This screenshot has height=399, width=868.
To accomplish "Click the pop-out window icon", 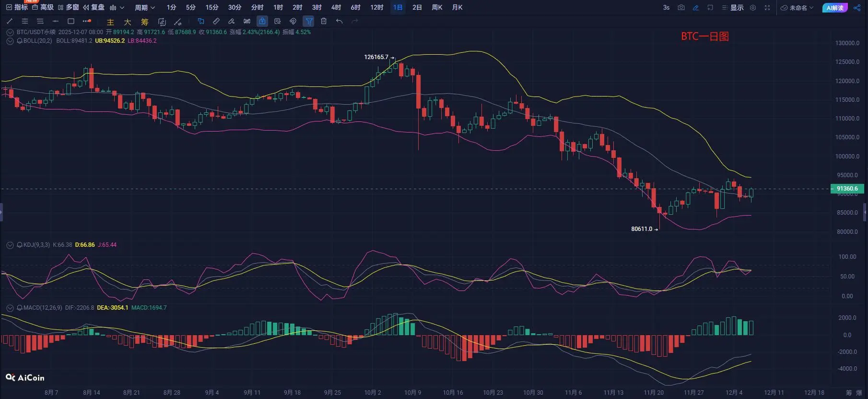I will point(710,8).
